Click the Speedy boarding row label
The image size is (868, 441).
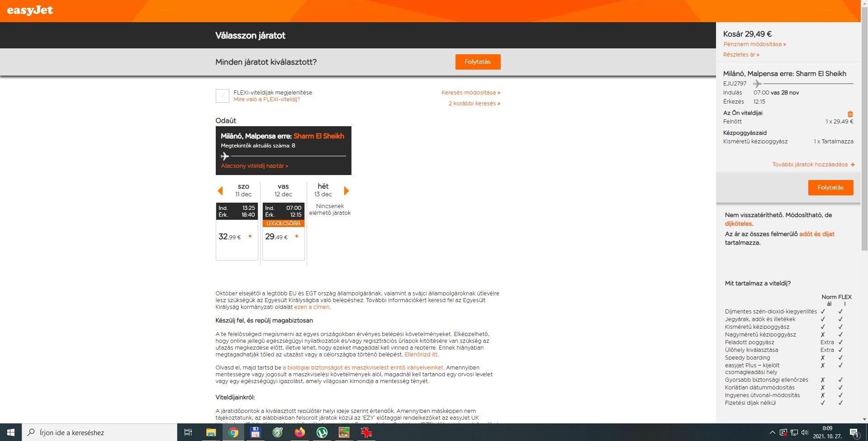tap(747, 358)
